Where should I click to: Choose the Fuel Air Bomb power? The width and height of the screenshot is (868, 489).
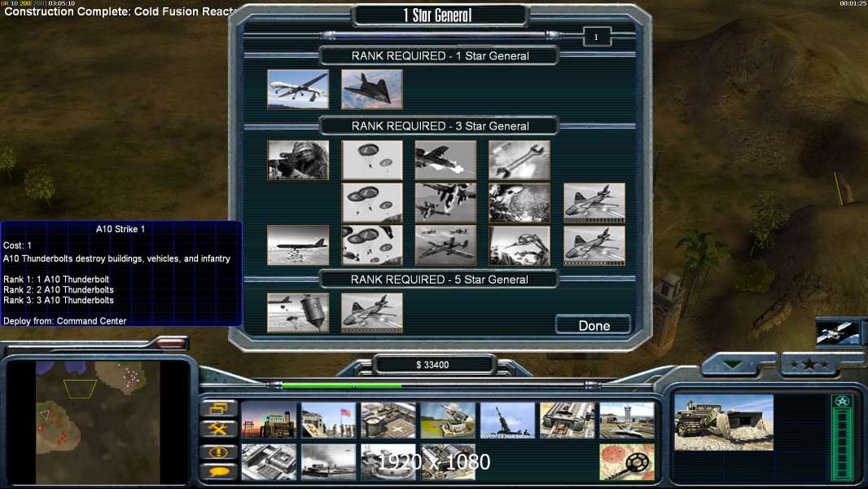click(298, 313)
